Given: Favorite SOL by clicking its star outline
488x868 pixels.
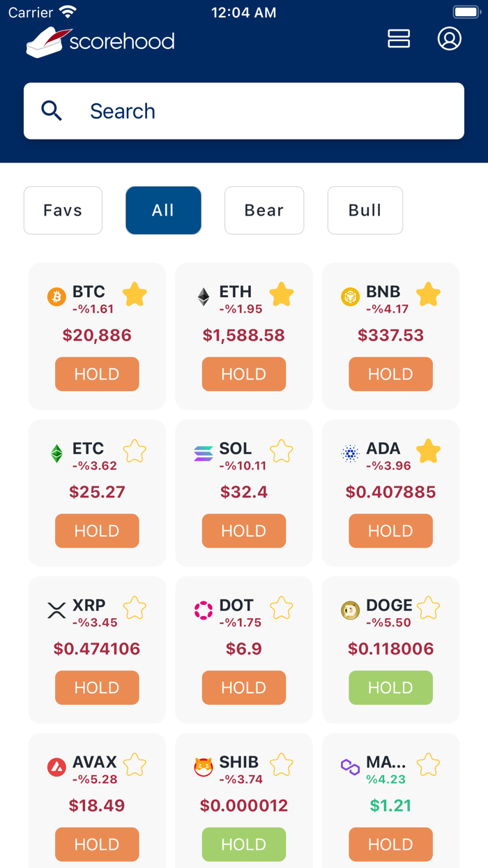Looking at the screenshot, I should coord(281,451).
